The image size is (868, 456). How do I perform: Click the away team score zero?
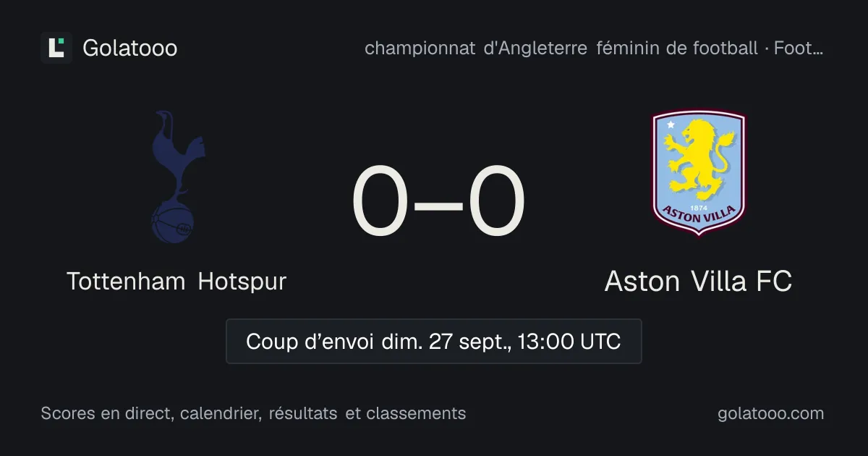pos(497,202)
